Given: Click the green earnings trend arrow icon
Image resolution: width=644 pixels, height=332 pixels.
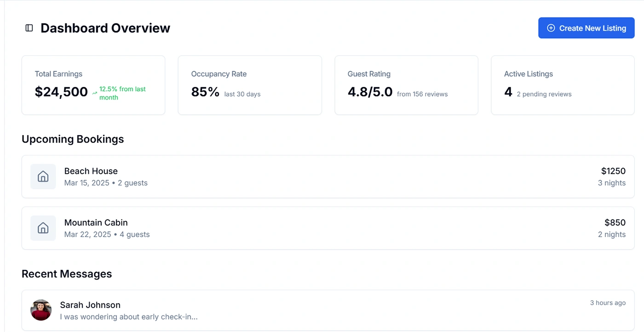Looking at the screenshot, I should tap(94, 93).
